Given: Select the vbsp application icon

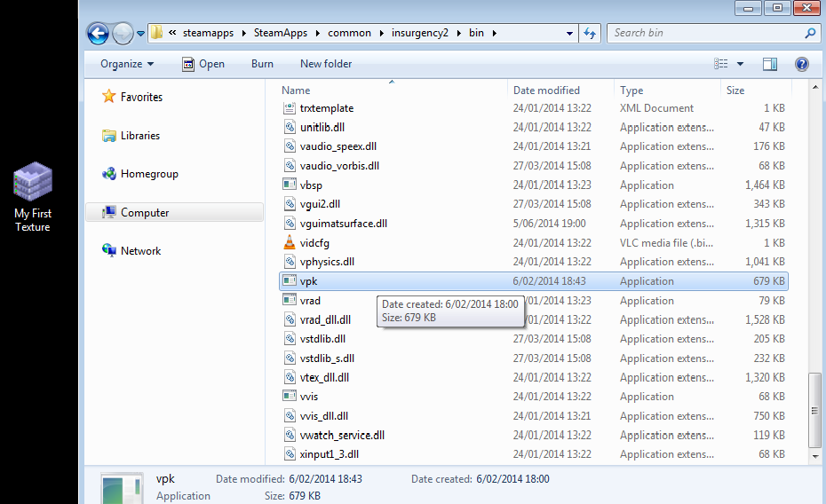Looking at the screenshot, I should tap(290, 185).
